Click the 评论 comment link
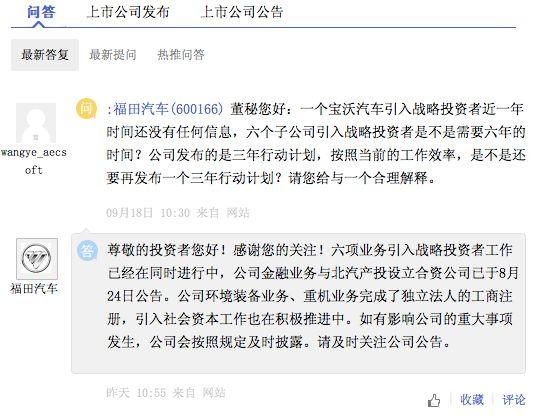Image resolution: width=534 pixels, height=416 pixels. point(514,400)
